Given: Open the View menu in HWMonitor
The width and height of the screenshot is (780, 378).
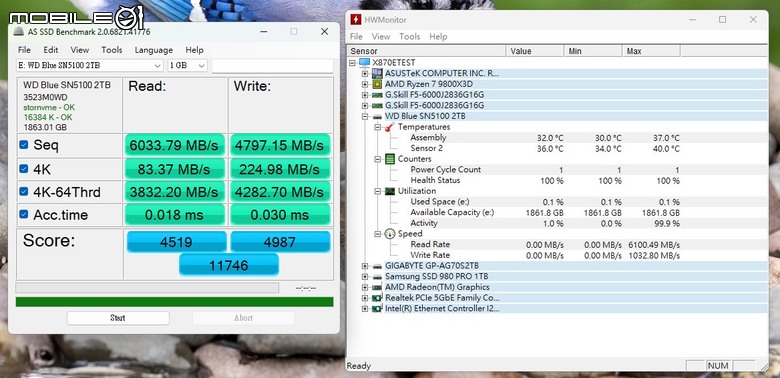Looking at the screenshot, I should tap(381, 36).
